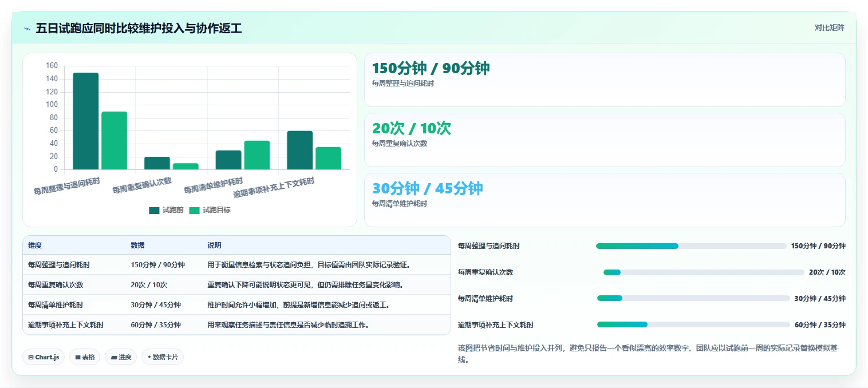Click the 进度 chip
This screenshot has height=388, width=868.
121,357
